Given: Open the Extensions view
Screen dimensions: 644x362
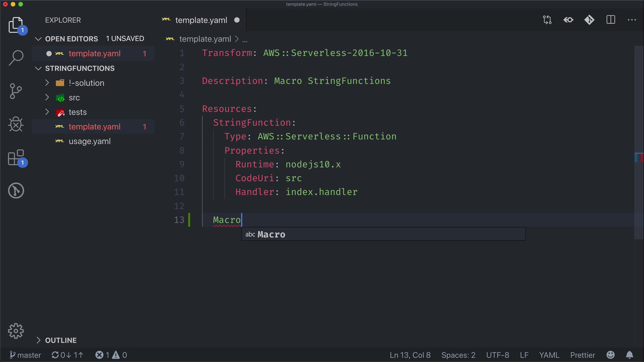Looking at the screenshot, I should pyautogui.click(x=16, y=158).
